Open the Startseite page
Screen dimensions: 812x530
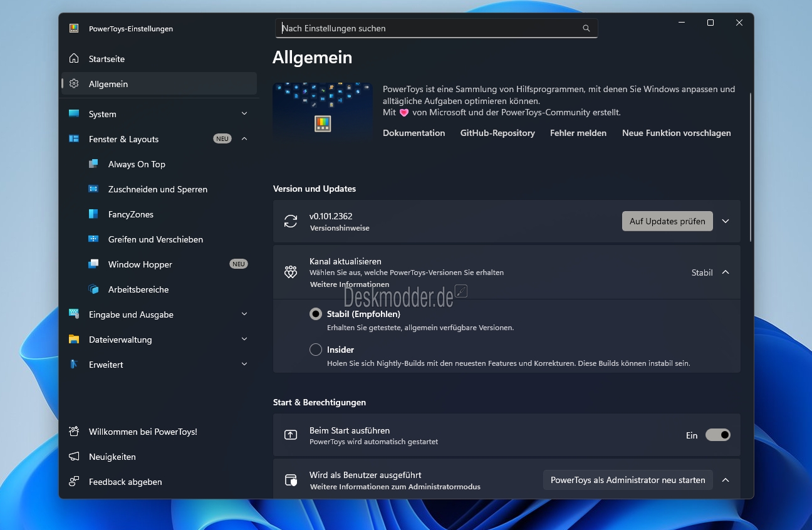pyautogui.click(x=159, y=59)
